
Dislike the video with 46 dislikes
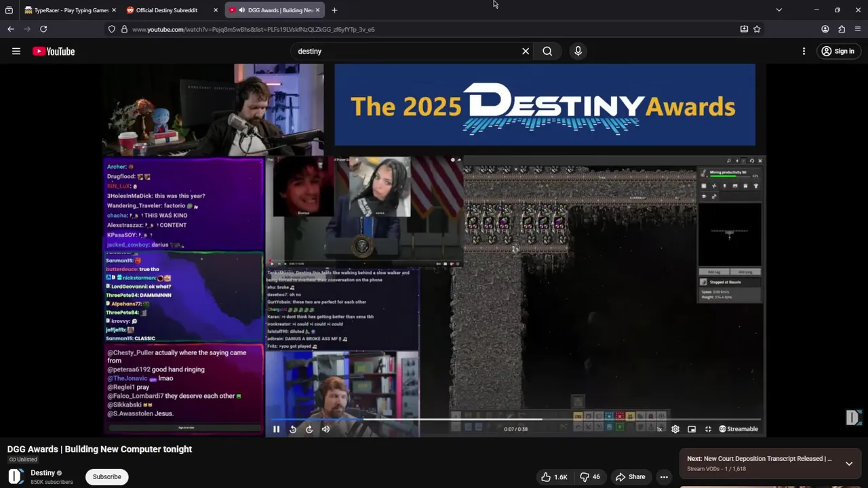pyautogui.click(x=590, y=477)
